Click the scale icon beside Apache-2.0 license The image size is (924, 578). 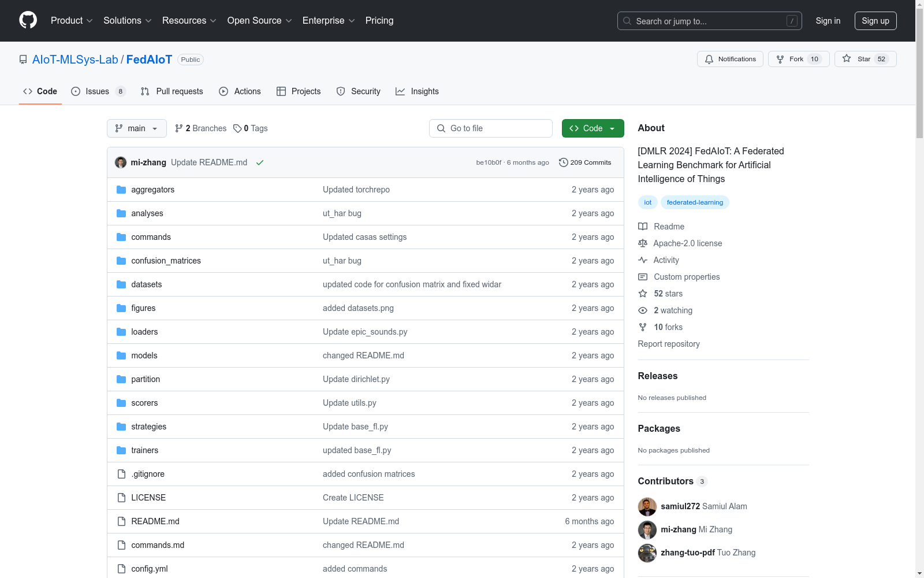[643, 243]
